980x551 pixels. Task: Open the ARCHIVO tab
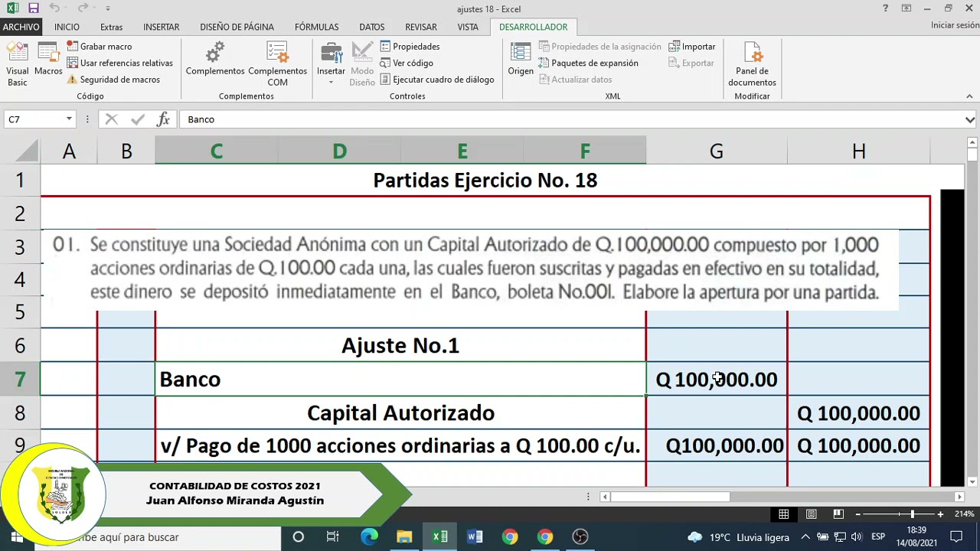tap(21, 27)
